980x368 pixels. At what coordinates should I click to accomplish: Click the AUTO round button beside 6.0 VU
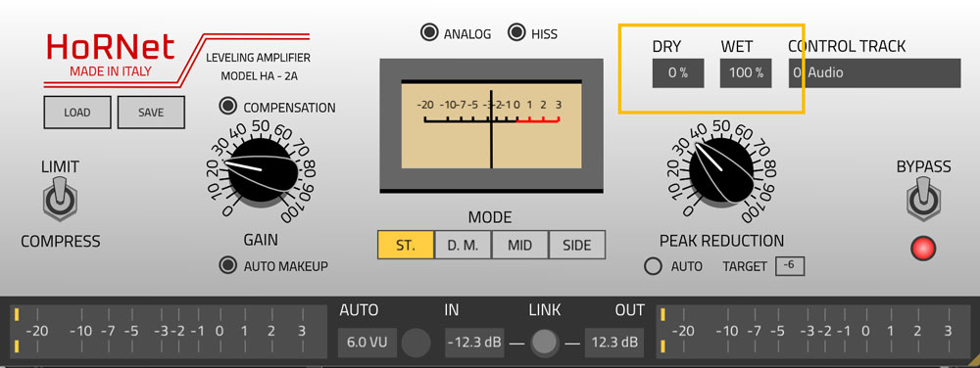click(416, 343)
